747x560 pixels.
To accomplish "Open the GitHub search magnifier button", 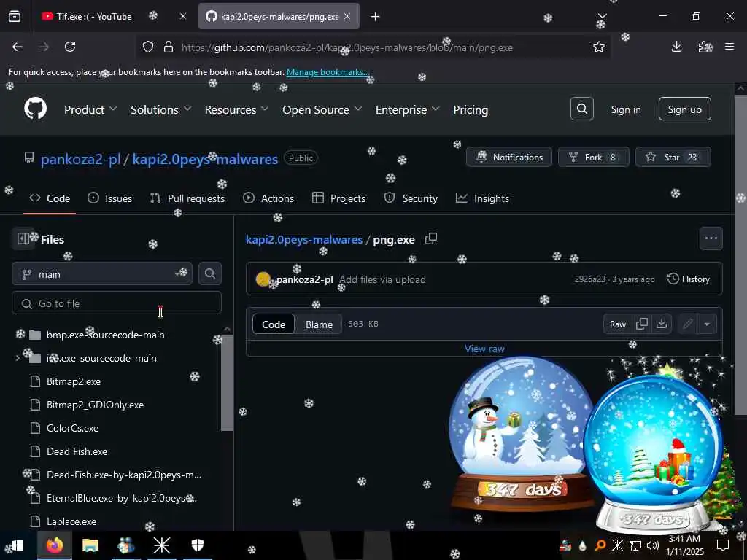I will pyautogui.click(x=581, y=109).
